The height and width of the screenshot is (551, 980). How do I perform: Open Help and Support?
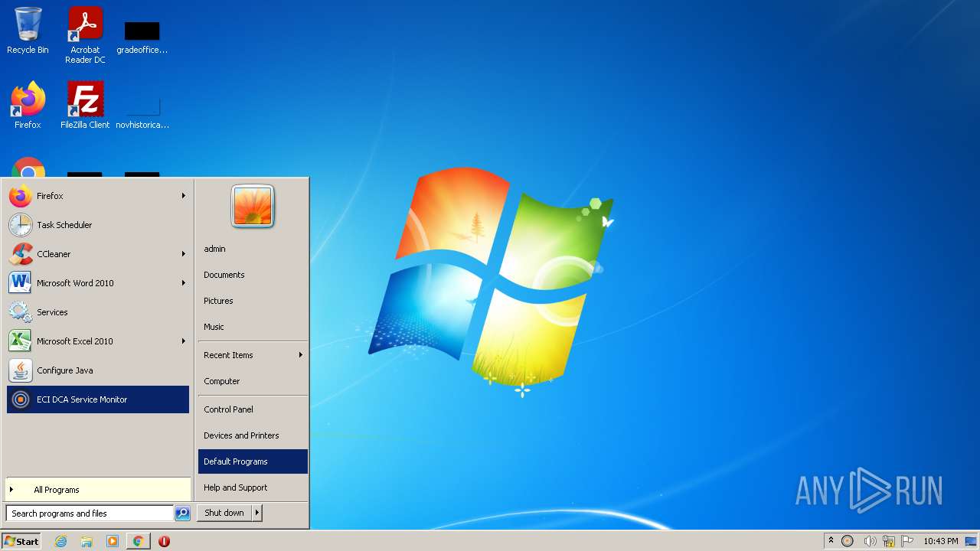[253, 487]
